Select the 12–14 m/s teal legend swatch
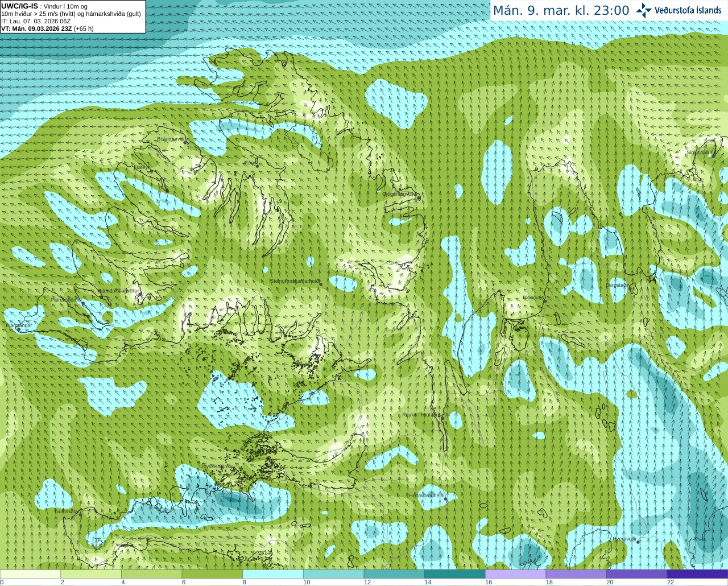This screenshot has height=586, width=728. pyautogui.click(x=394, y=574)
